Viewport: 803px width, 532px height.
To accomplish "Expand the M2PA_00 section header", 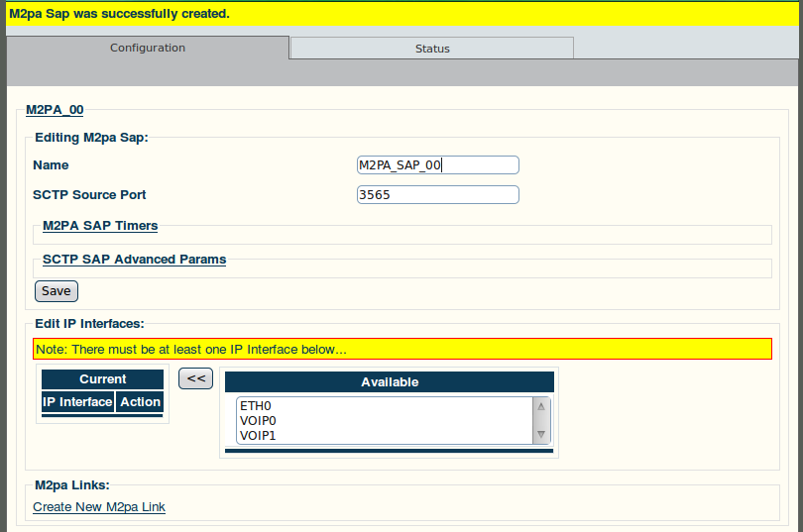I will click(55, 110).
